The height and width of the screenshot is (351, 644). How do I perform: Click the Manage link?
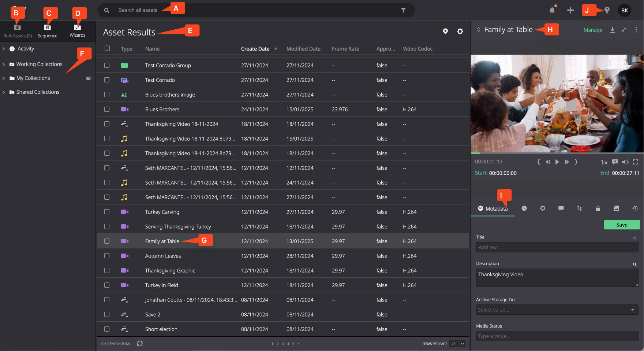pyautogui.click(x=593, y=30)
